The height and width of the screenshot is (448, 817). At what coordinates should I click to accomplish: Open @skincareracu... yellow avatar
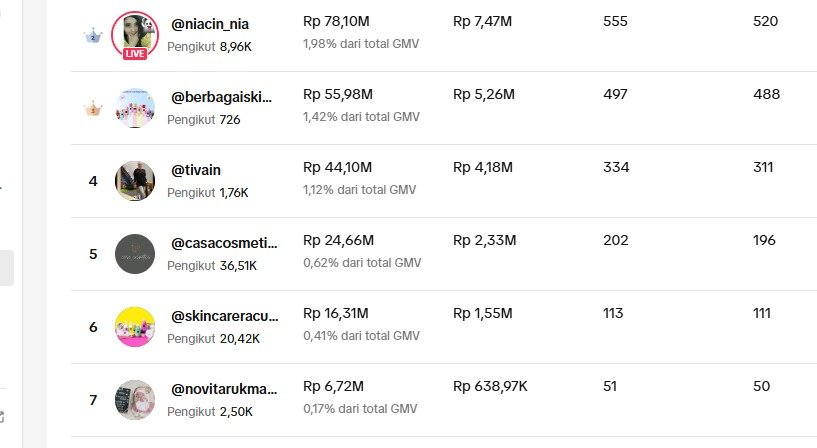pyautogui.click(x=135, y=327)
